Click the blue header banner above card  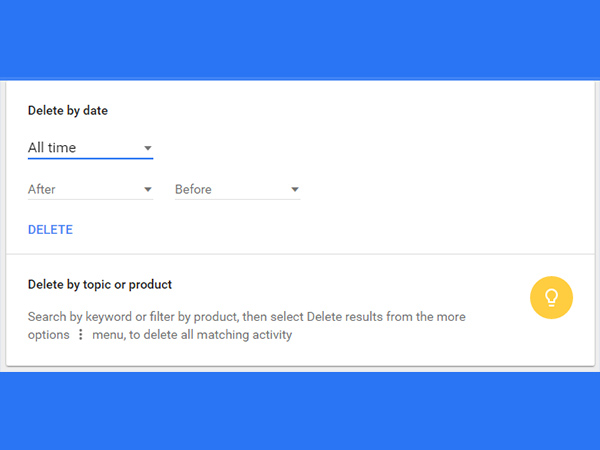(x=300, y=40)
